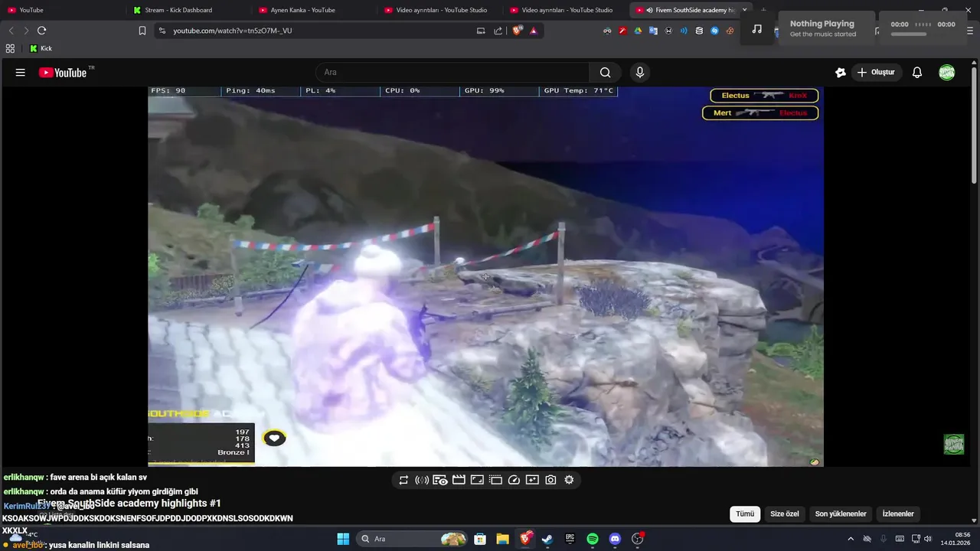Click the Shazam extension icon
Image resolution: width=980 pixels, height=551 pixels.
(714, 31)
